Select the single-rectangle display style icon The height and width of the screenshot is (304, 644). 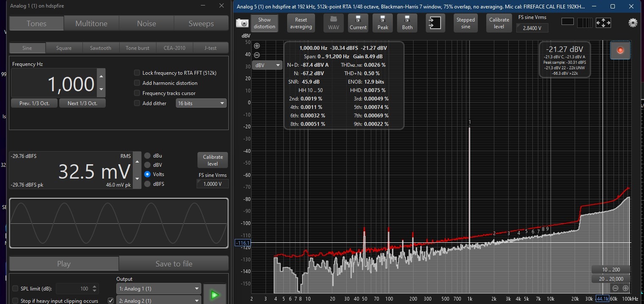[567, 22]
